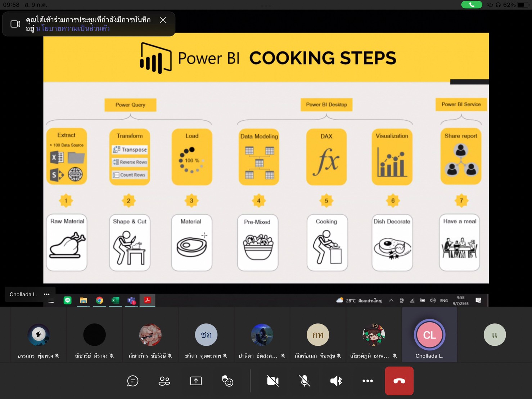The image size is (532, 399).
Task: Open the participants list icon
Action: click(164, 381)
